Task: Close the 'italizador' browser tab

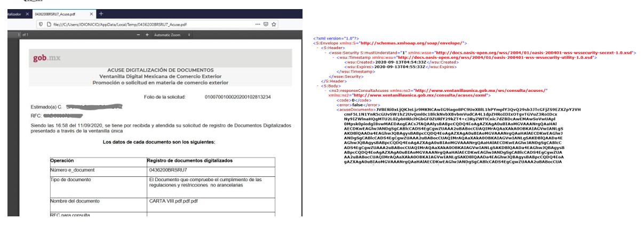Action: pyautogui.click(x=27, y=14)
